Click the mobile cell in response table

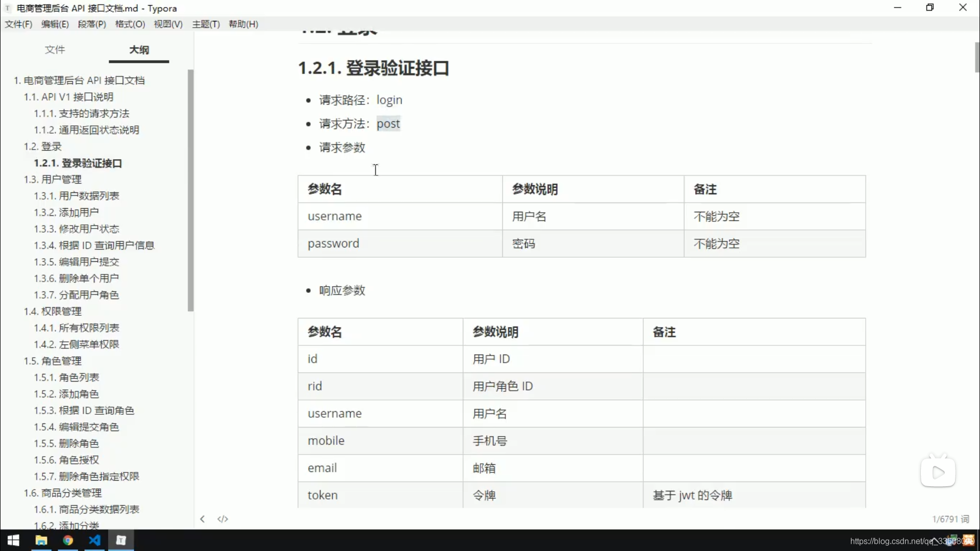coord(381,441)
